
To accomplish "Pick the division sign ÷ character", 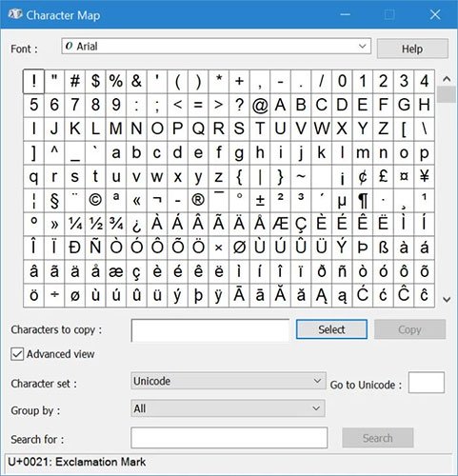I will pyautogui.click(x=54, y=295).
